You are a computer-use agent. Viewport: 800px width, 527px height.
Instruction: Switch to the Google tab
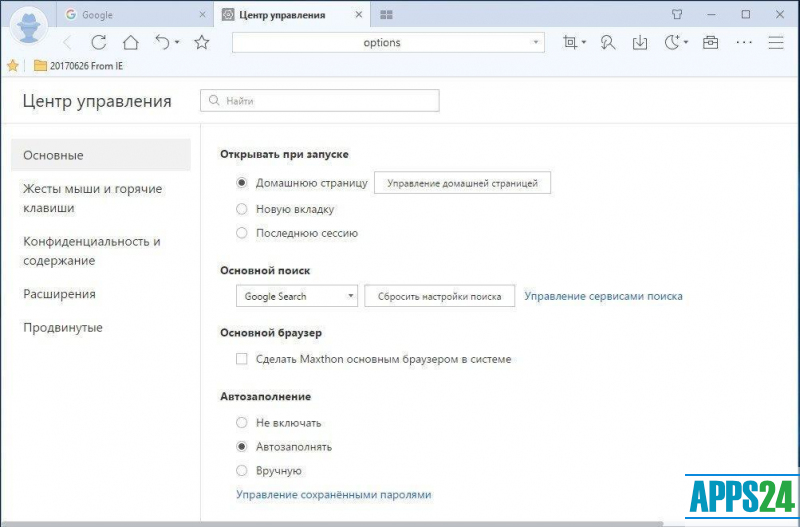(x=133, y=15)
